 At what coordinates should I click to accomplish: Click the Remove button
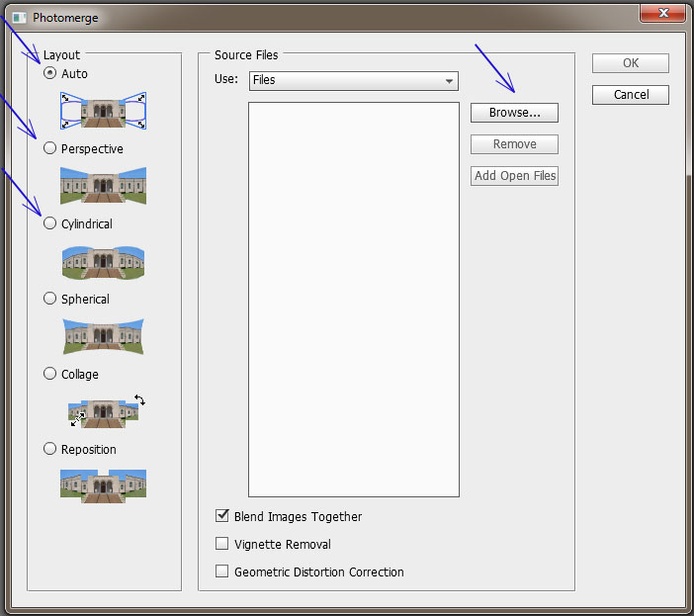[514, 143]
